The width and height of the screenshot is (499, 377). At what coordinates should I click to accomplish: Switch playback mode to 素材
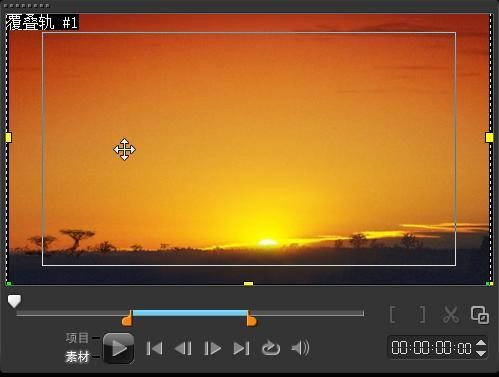pos(77,357)
